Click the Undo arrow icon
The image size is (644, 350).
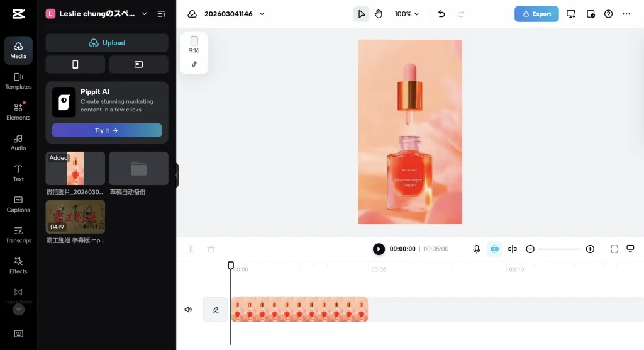pos(441,14)
